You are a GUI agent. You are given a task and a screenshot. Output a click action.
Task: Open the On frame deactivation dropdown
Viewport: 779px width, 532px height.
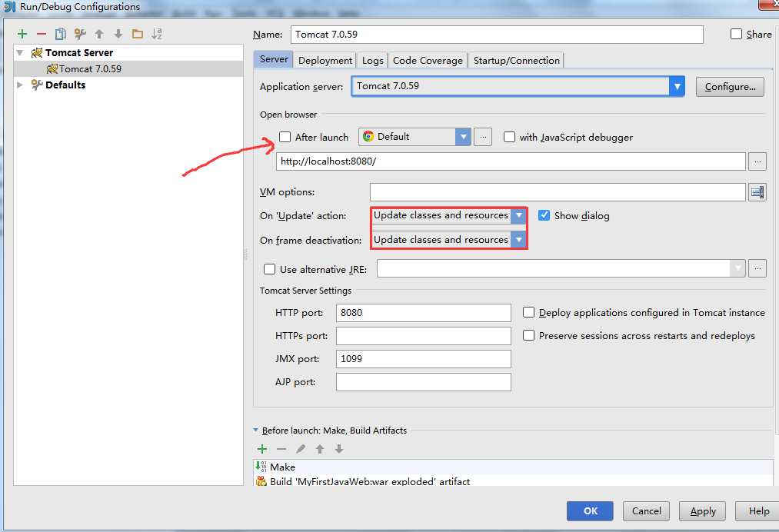coord(518,239)
